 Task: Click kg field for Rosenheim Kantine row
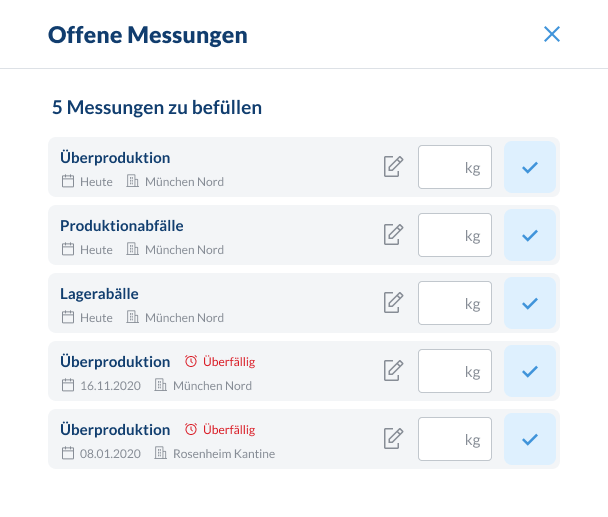click(454, 438)
